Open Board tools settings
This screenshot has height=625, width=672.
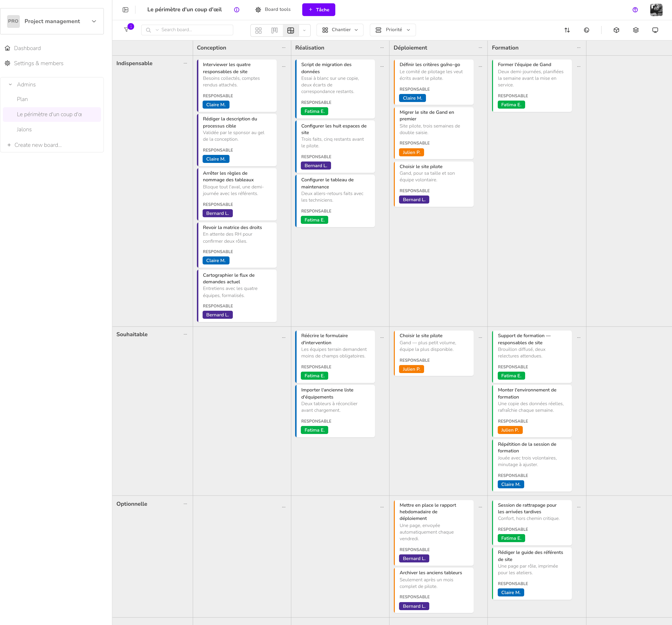[273, 9]
